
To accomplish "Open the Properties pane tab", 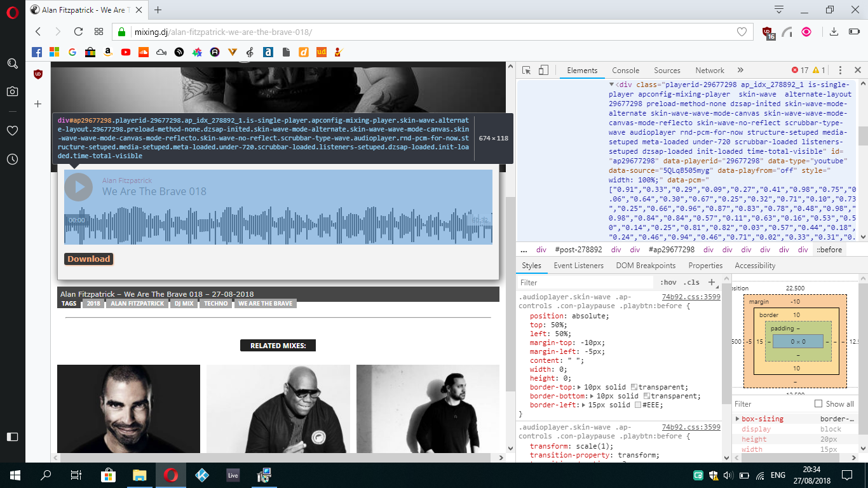I will [x=705, y=266].
